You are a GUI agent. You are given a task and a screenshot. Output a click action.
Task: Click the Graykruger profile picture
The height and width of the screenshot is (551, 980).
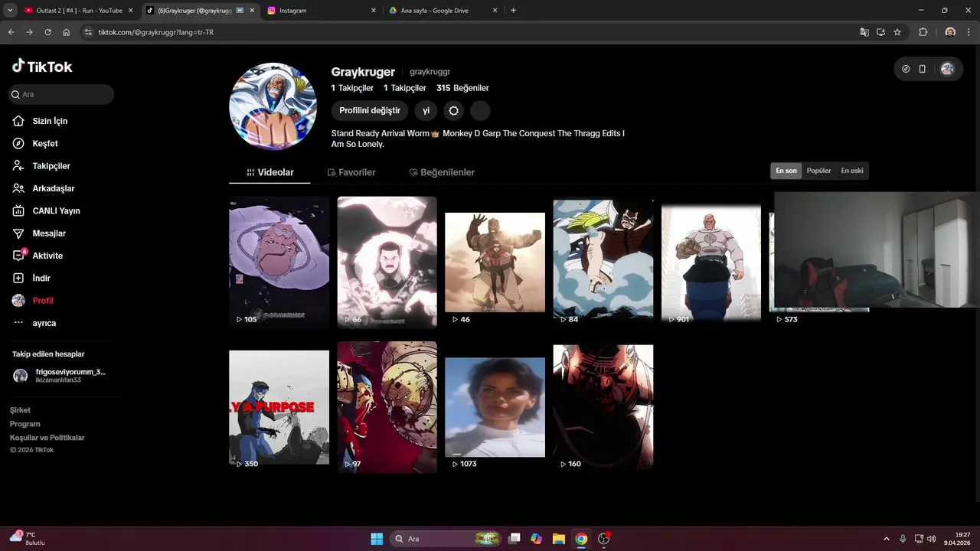pyautogui.click(x=273, y=106)
